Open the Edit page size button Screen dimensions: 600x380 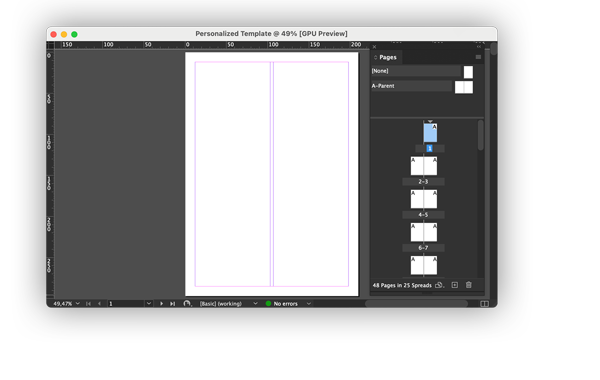[x=439, y=285]
